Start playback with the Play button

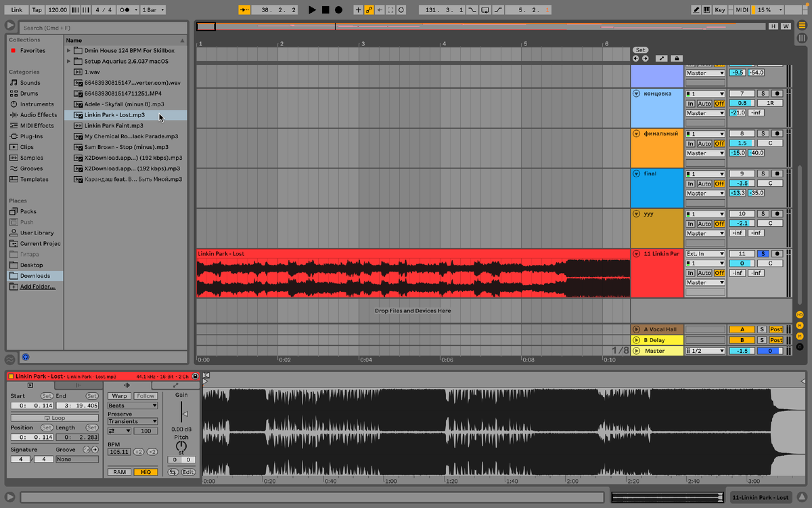312,10
